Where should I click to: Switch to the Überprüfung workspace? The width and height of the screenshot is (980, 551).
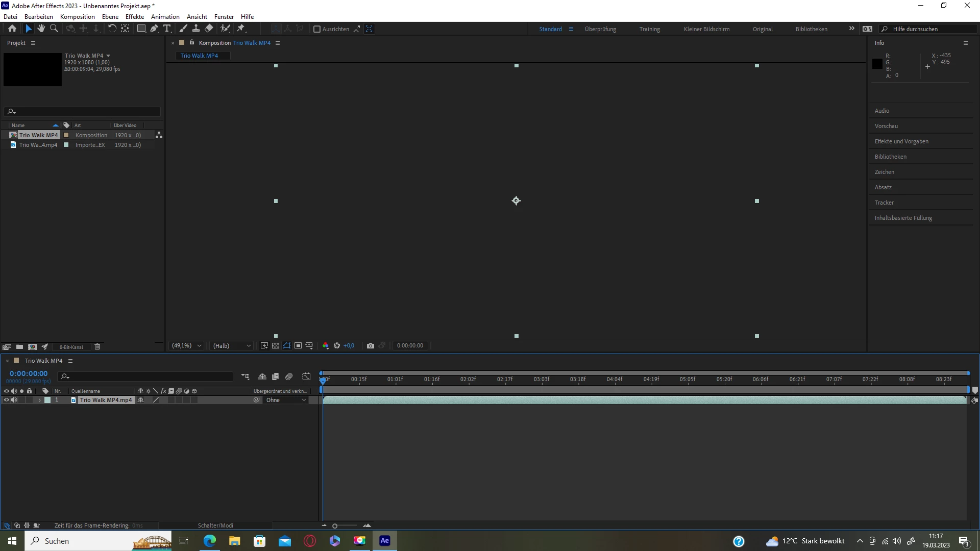click(600, 29)
